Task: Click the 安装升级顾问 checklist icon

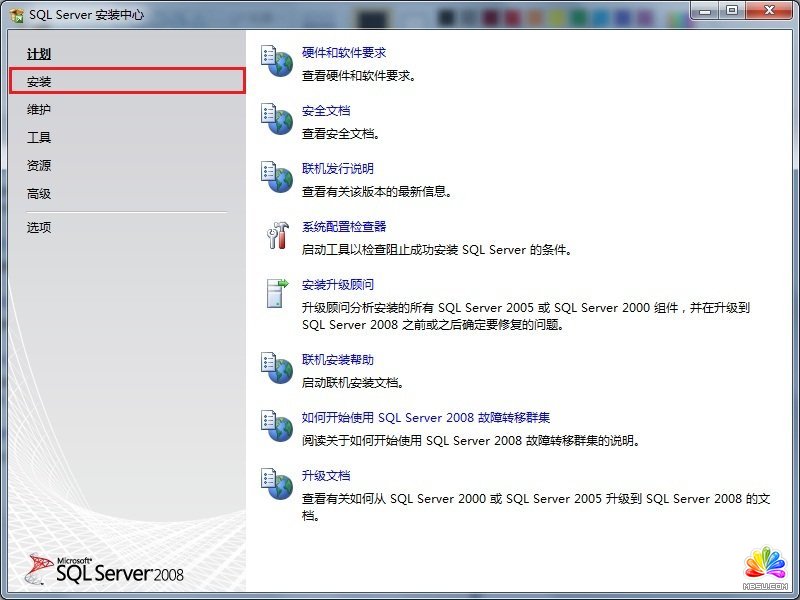Action: pyautogui.click(x=274, y=295)
